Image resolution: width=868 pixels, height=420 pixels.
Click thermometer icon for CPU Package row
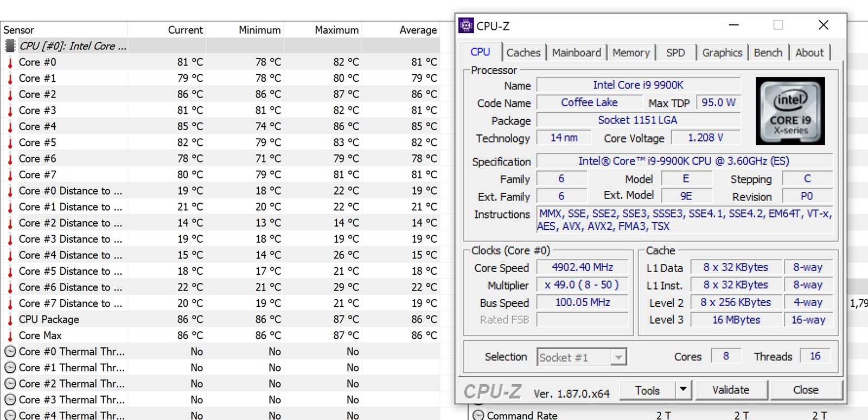click(10, 320)
